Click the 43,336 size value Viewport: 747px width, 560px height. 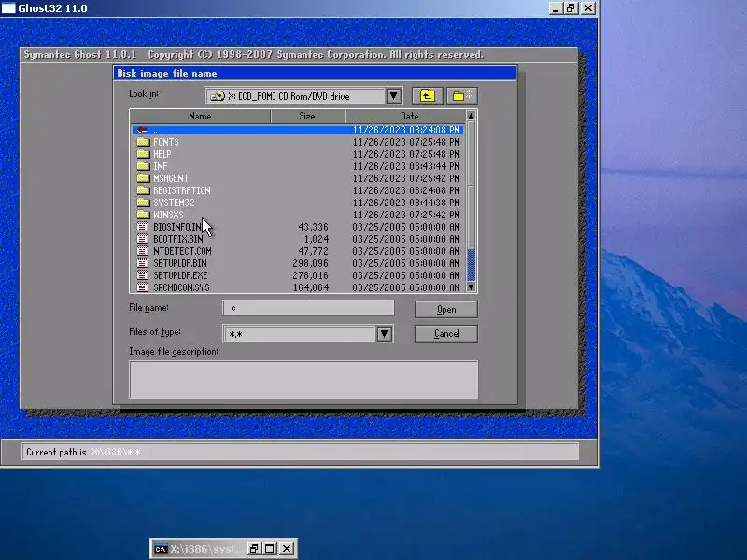point(313,227)
